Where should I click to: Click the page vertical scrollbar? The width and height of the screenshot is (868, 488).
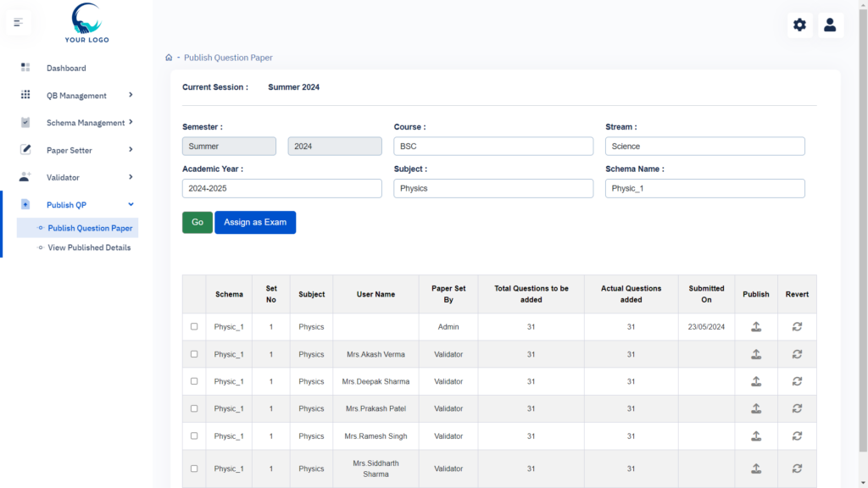click(x=863, y=230)
